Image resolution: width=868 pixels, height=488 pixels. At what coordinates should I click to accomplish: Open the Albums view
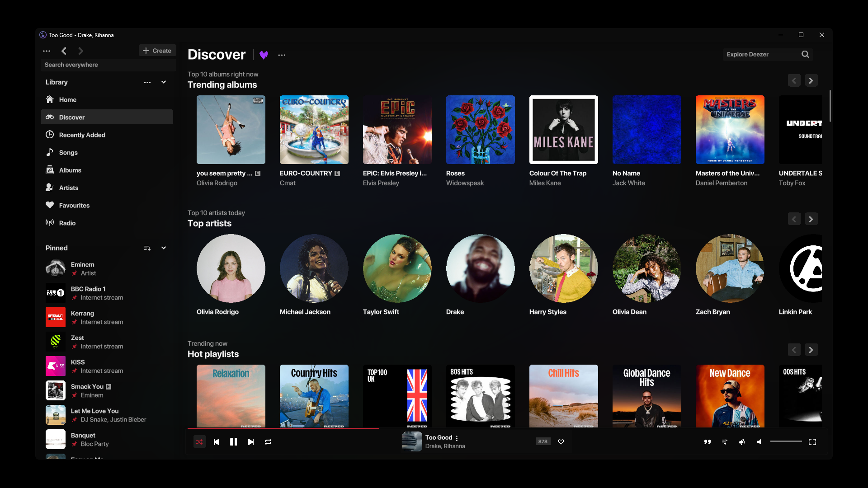(107, 170)
